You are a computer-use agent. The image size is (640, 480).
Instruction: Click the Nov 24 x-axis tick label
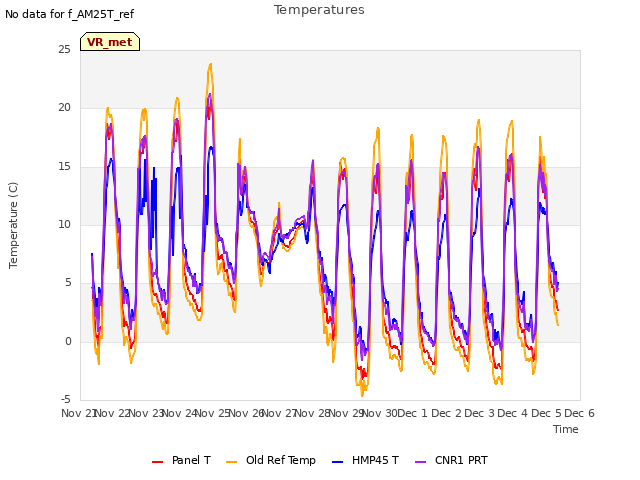(180, 413)
